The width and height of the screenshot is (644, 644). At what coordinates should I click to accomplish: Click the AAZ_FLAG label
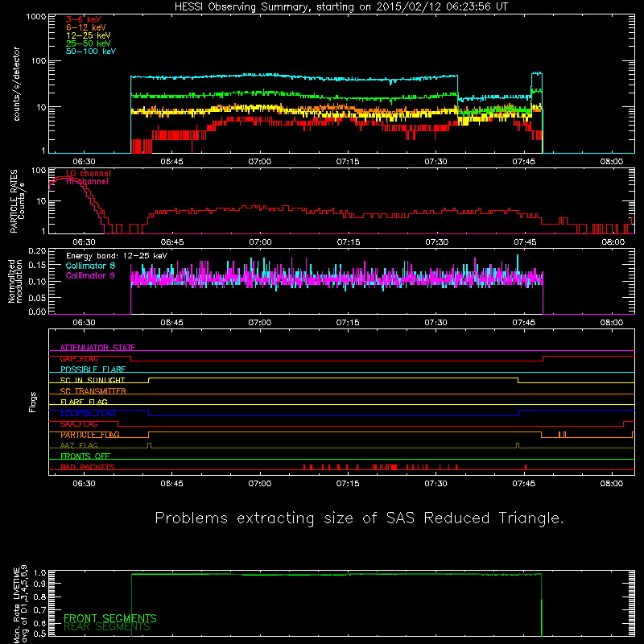coord(79,445)
